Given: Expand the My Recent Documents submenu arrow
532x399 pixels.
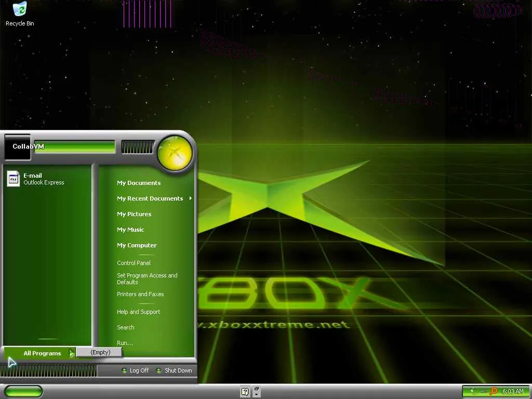Looking at the screenshot, I should click(x=191, y=198).
